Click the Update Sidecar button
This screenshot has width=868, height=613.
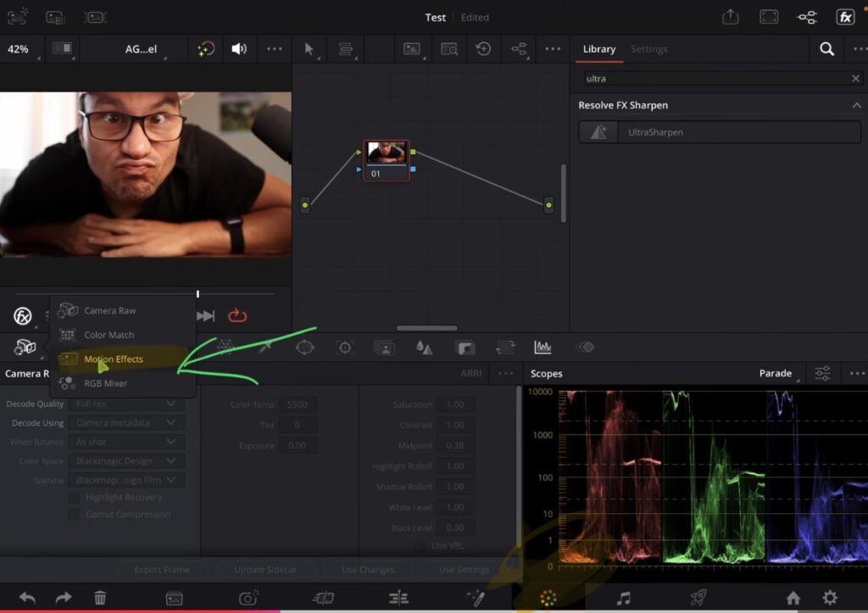[265, 570]
